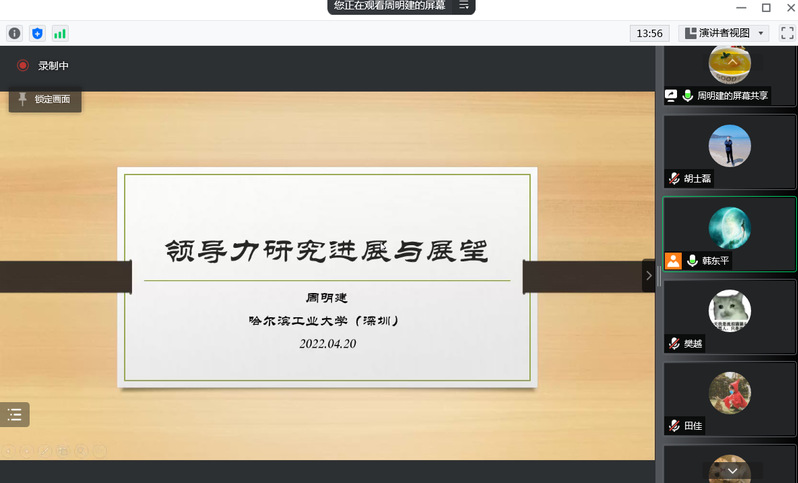Click the slide title 领导力研究进展与展望
Viewport: 798px width, 483px height.
tap(327, 251)
